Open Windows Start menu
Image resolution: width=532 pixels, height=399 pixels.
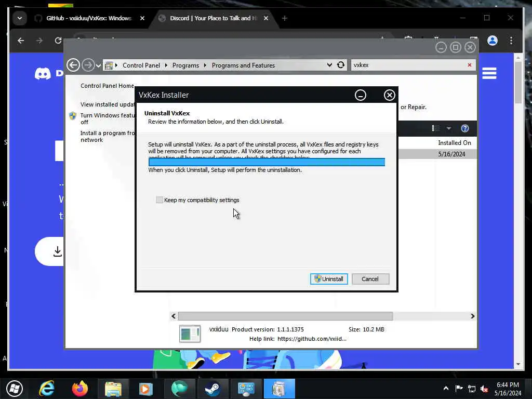click(15, 389)
